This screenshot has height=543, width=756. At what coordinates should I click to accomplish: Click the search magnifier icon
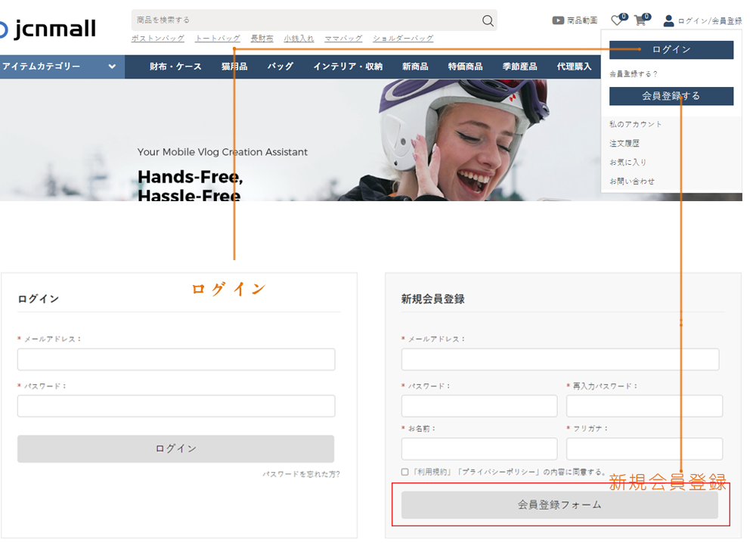pos(488,20)
